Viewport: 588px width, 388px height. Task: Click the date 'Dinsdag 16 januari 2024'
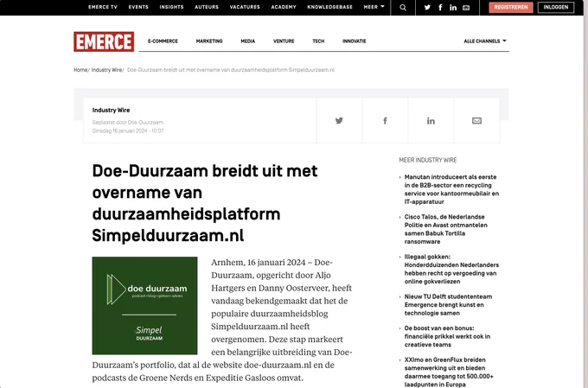120,130
